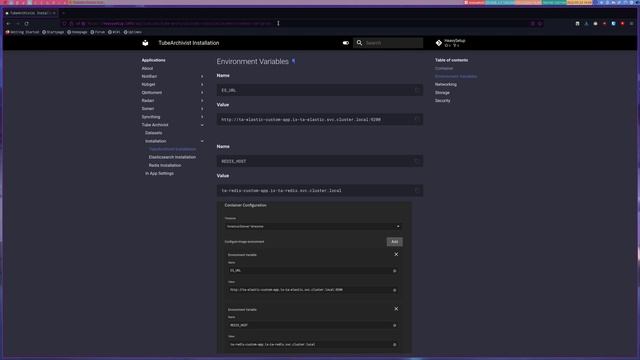Click icon at end of redis value field
640x360 pixels.
tap(394, 344)
